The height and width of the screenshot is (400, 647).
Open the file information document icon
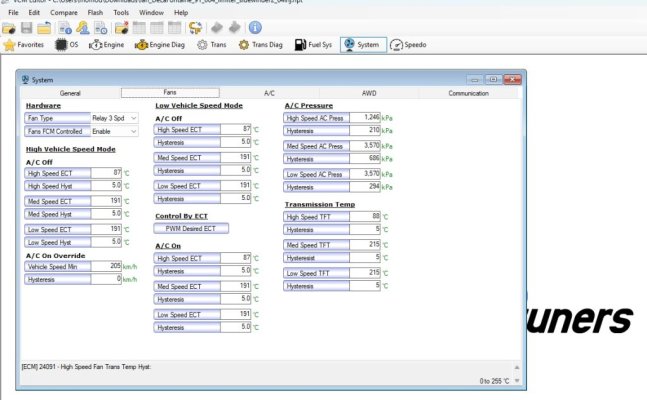[65, 28]
